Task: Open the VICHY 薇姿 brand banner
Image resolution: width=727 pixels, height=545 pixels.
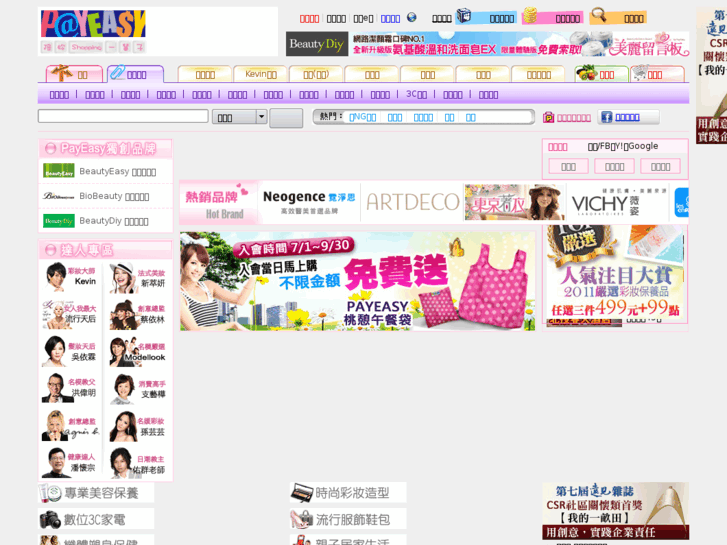Action: pyautogui.click(x=616, y=203)
